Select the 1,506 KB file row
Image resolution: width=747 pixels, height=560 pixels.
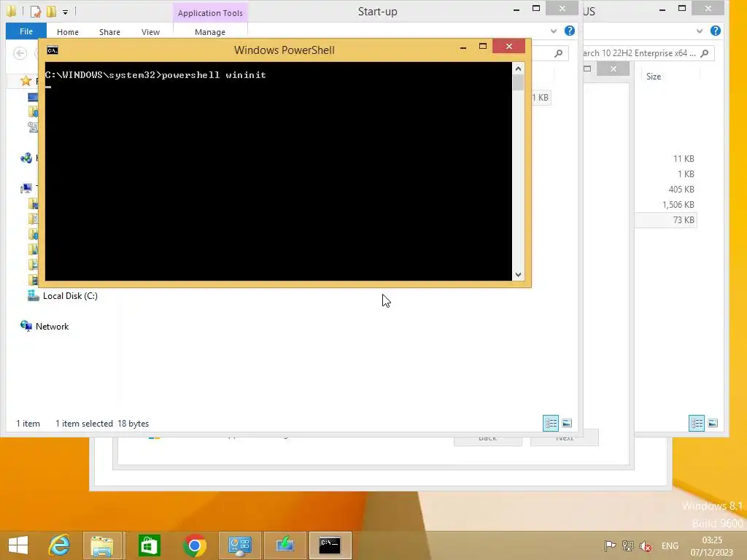coord(666,205)
